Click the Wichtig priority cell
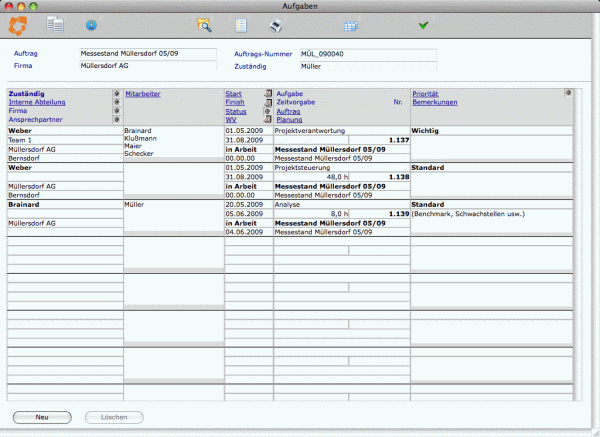 point(491,130)
